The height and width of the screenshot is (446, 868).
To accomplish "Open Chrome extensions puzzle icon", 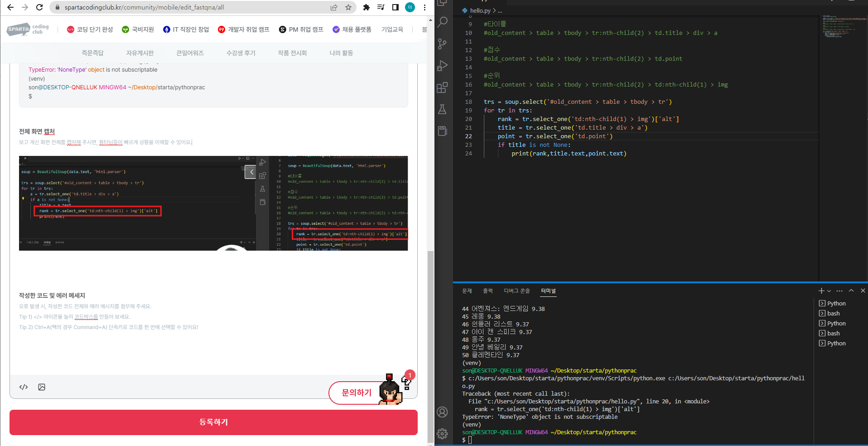I will click(x=366, y=7).
